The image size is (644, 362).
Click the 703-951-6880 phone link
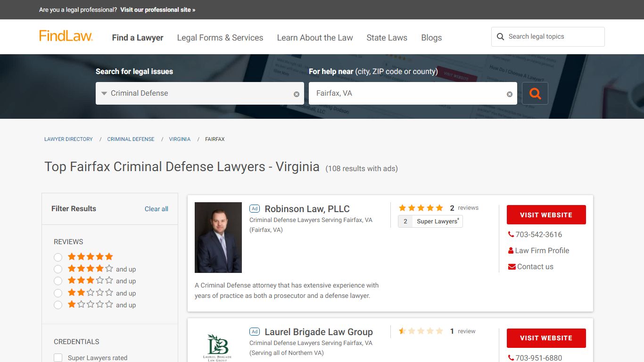[x=539, y=358]
